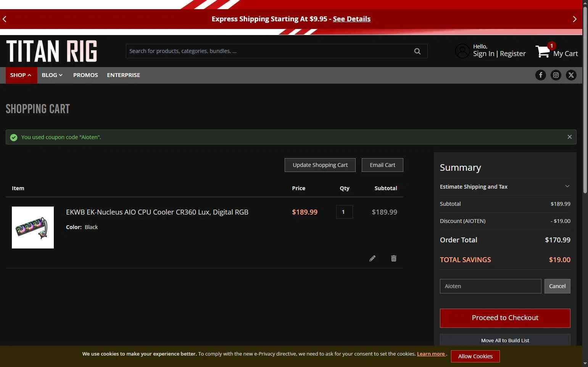
Task: Open EKWB EK-Nucleus AIO CPU Cooler product link
Action: (x=157, y=212)
